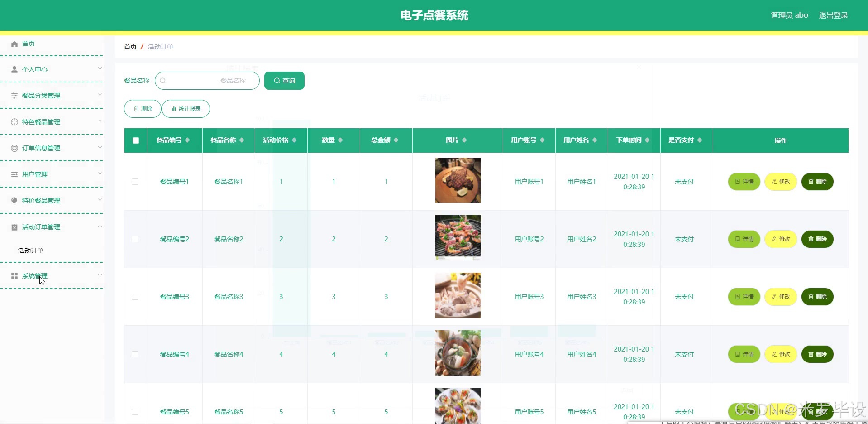
Task: Check the row for 餐品编号4
Action: 135,354
